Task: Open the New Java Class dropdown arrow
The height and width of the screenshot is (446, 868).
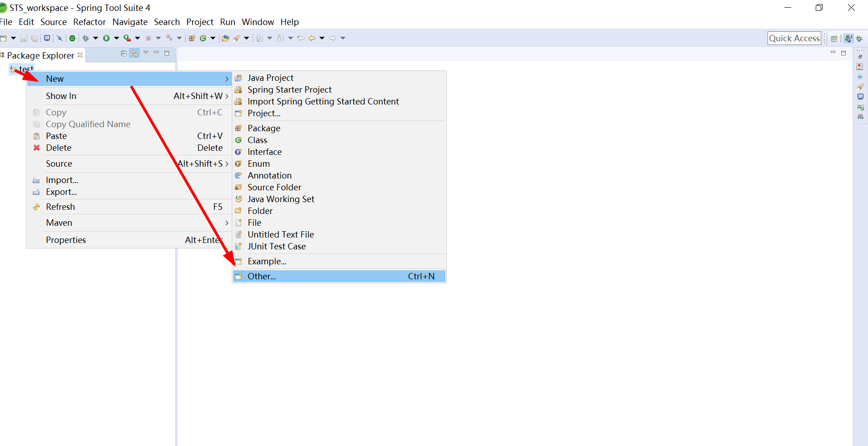Action: [x=213, y=38]
